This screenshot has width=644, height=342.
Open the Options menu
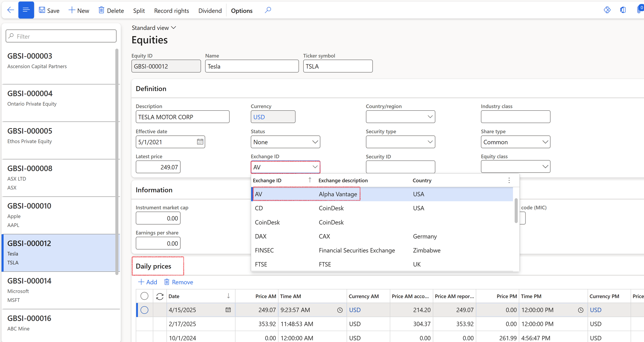point(241,10)
